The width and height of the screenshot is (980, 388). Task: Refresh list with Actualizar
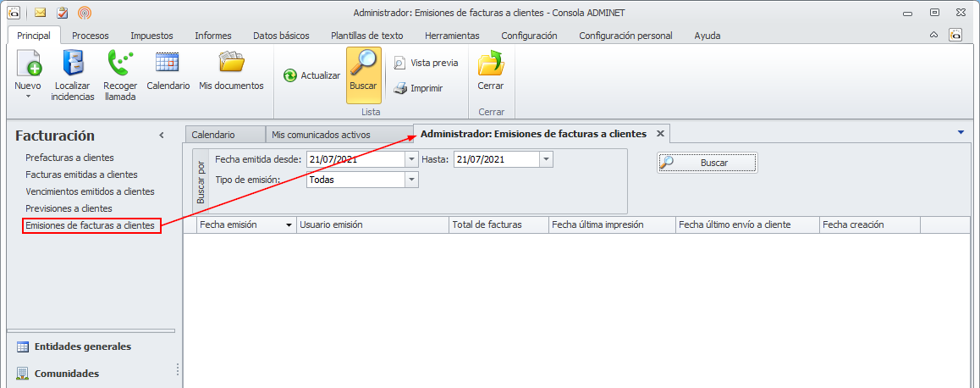pos(312,75)
